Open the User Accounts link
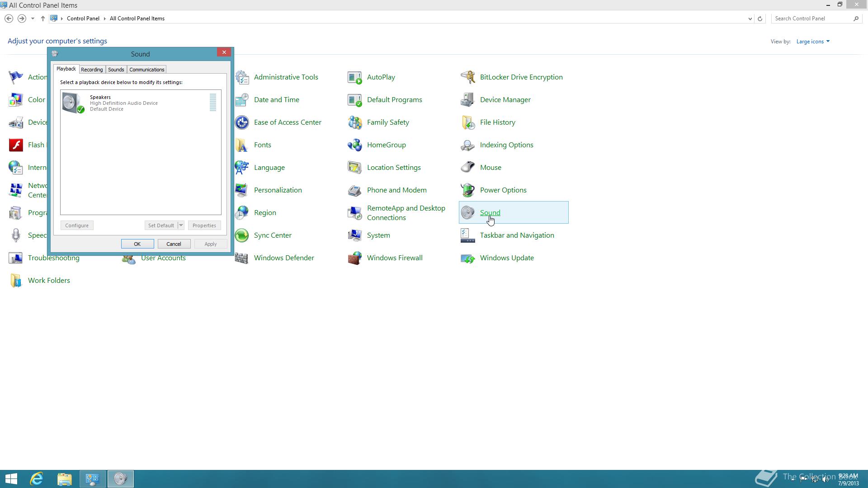The height and width of the screenshot is (488, 868). coord(163,258)
